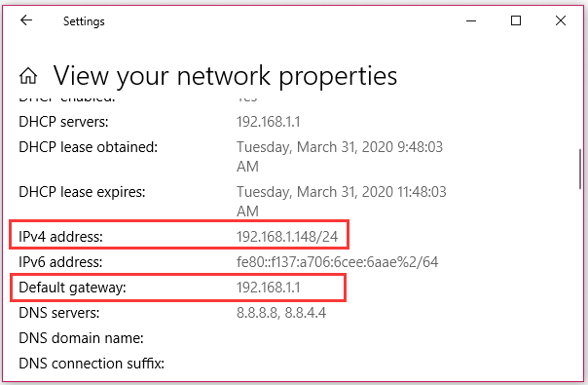The image size is (588, 385).
Task: Select the IPv4 address value 192.168.1.148/24
Action: click(x=287, y=237)
